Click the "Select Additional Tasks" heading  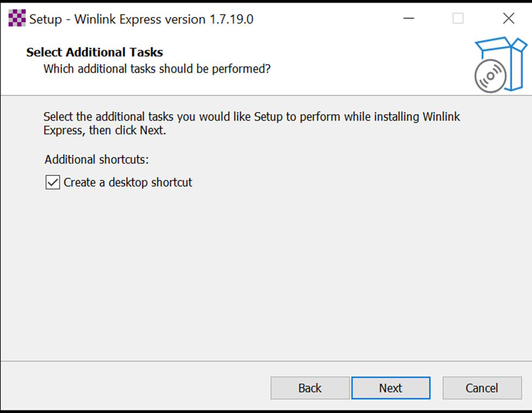pyautogui.click(x=95, y=52)
